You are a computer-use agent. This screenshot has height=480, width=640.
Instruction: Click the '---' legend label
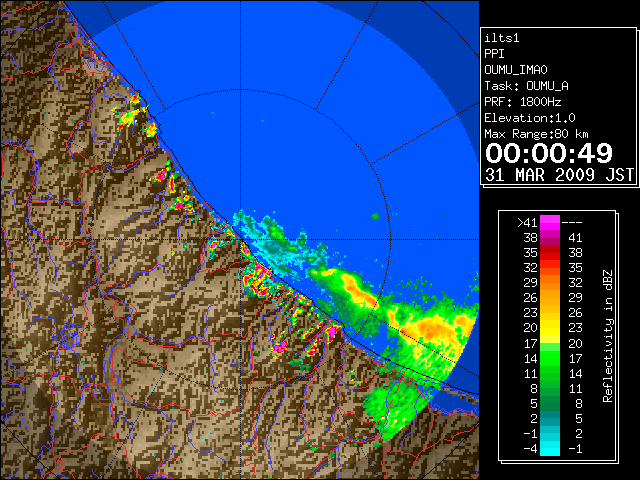coord(572,223)
